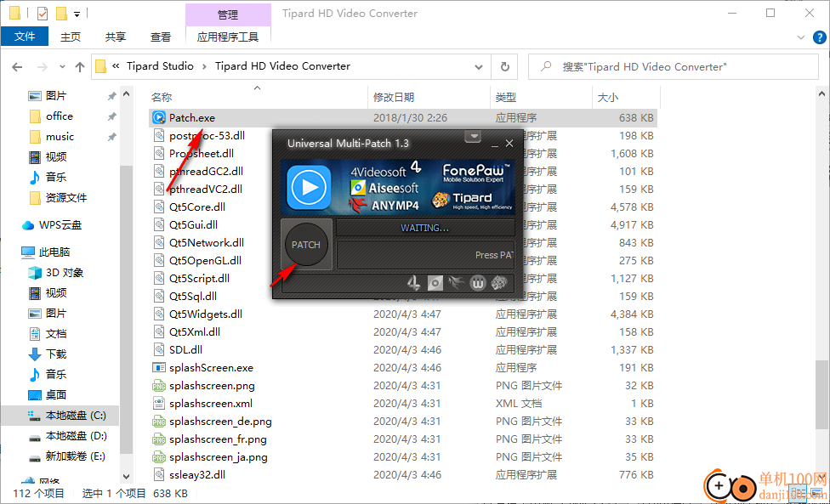The image size is (830, 504).
Task: Click the AnyMP4 icon in patch footer
Action: pyautogui.click(x=456, y=283)
